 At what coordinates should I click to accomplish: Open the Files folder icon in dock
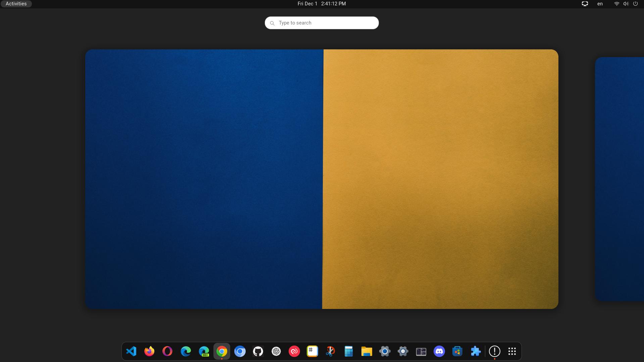point(367,351)
